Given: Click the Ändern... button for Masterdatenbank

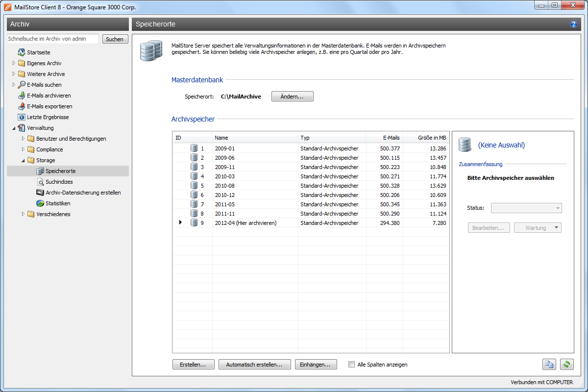Looking at the screenshot, I should pos(292,97).
